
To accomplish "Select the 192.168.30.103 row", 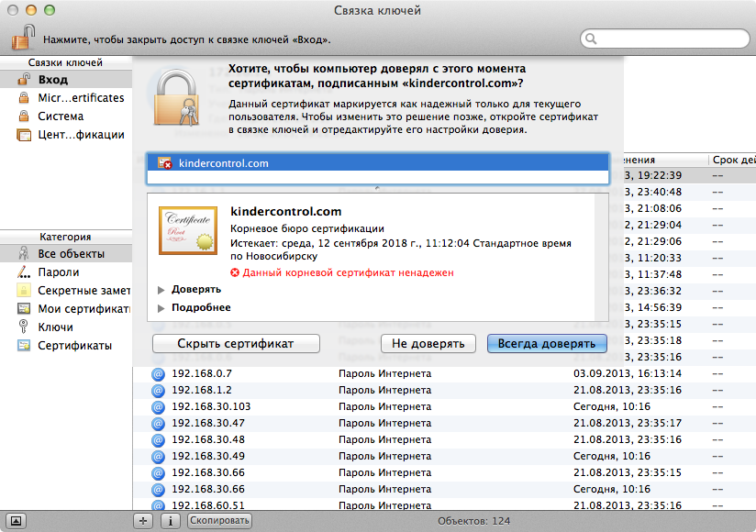I will click(x=444, y=406).
